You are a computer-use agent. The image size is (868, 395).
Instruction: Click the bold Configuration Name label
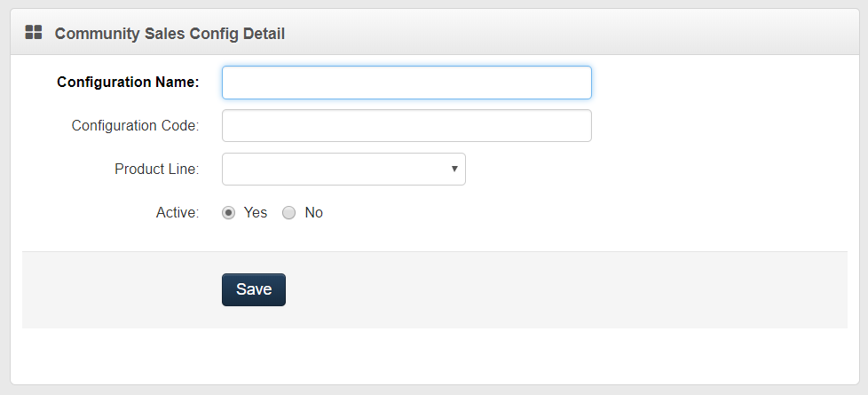[x=128, y=83]
